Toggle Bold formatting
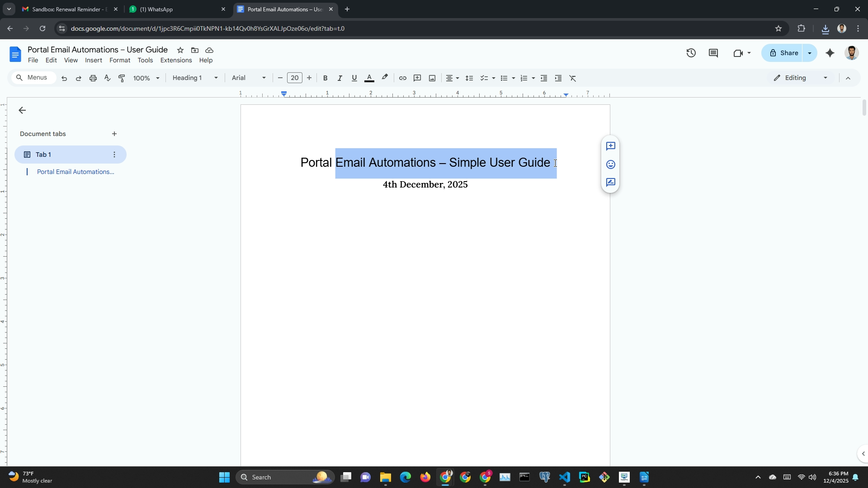 click(x=325, y=78)
